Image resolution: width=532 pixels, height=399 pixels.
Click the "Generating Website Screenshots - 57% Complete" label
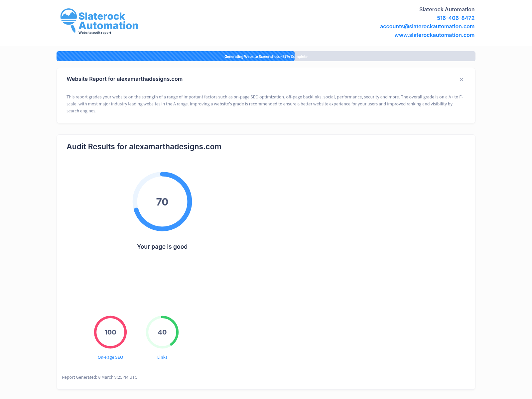coord(266,57)
